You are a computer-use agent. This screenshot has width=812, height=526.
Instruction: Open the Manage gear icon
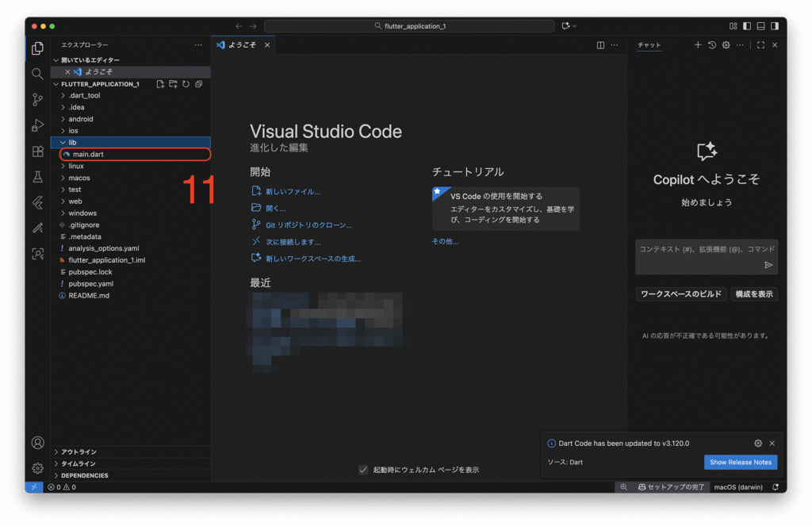click(37, 468)
